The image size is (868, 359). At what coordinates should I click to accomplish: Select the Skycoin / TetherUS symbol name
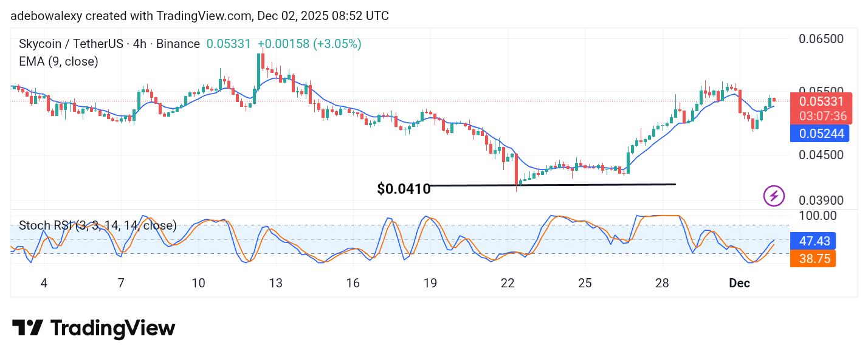73,43
